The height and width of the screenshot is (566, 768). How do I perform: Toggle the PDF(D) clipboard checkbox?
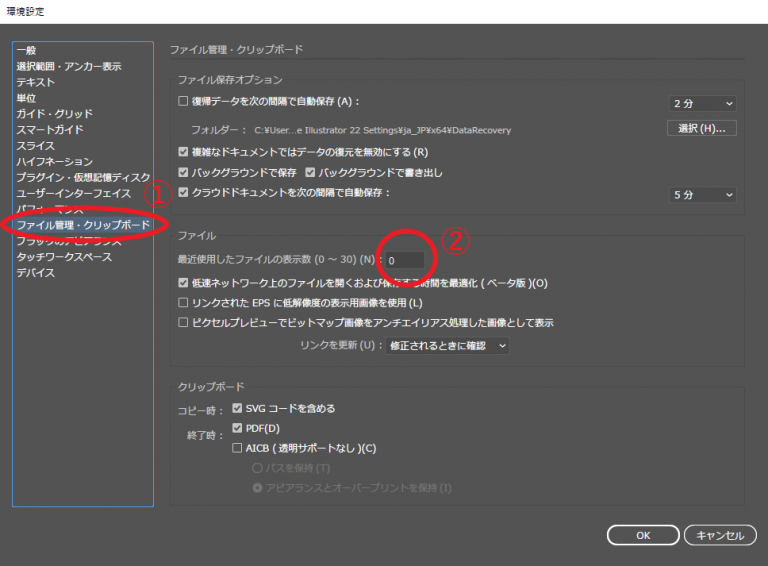[x=237, y=428]
